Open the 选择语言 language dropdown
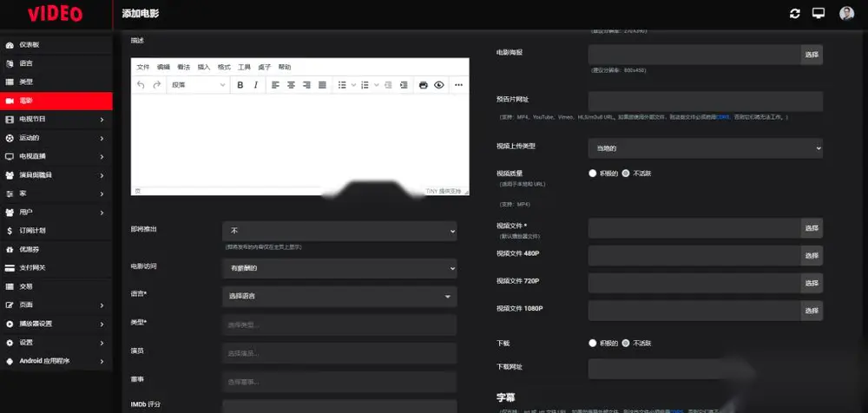868x413 pixels. [339, 296]
